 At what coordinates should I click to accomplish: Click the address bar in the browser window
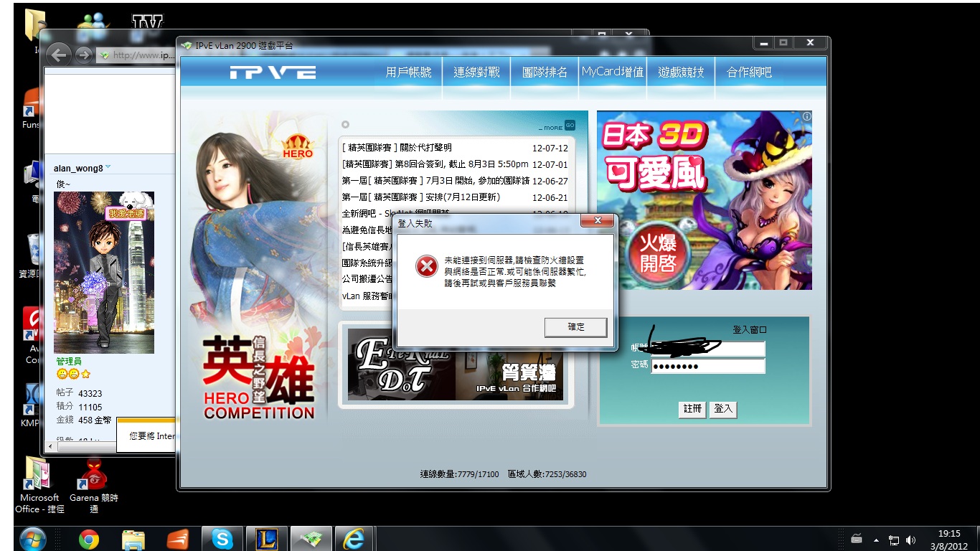click(x=136, y=55)
